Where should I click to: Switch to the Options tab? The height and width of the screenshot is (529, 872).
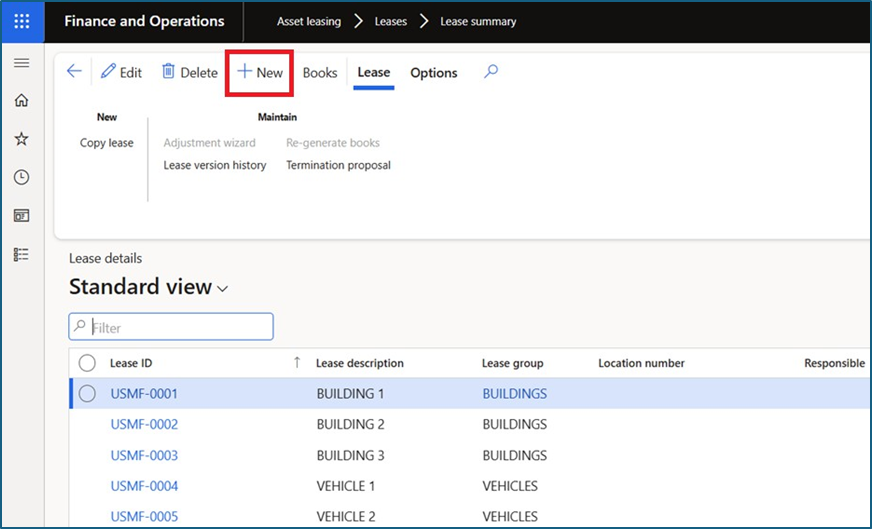coord(433,73)
